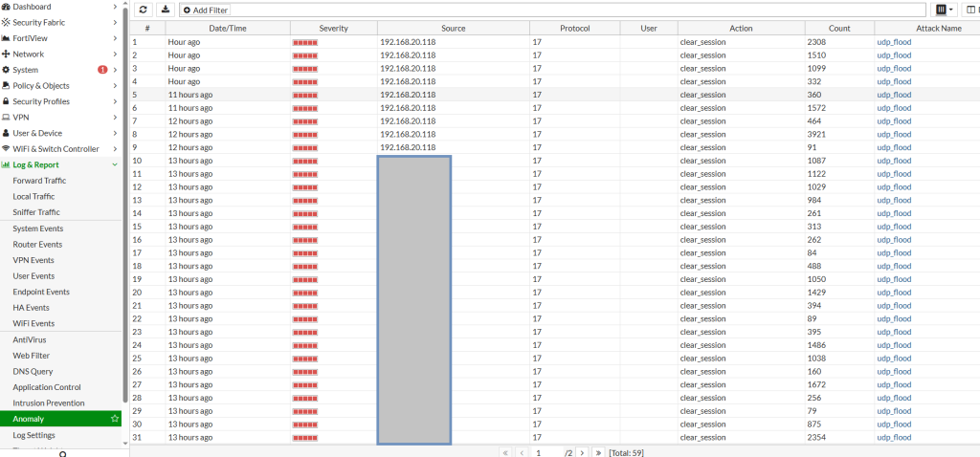The image size is (980, 457).
Task: Open Sniffer Traffic logs
Action: coord(36,212)
